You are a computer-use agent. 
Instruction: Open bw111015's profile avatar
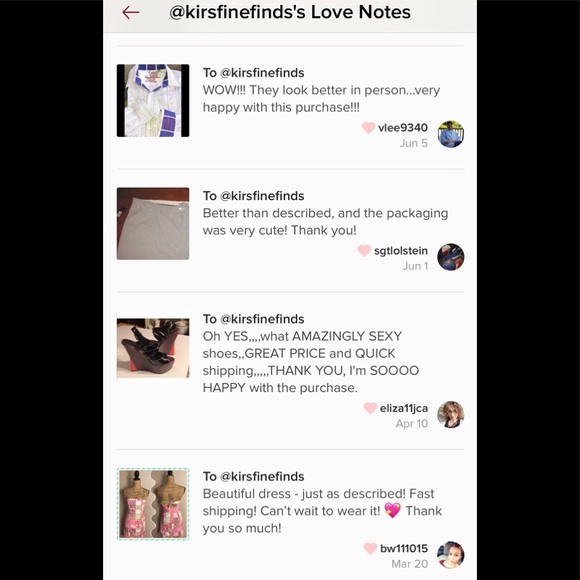[451, 554]
